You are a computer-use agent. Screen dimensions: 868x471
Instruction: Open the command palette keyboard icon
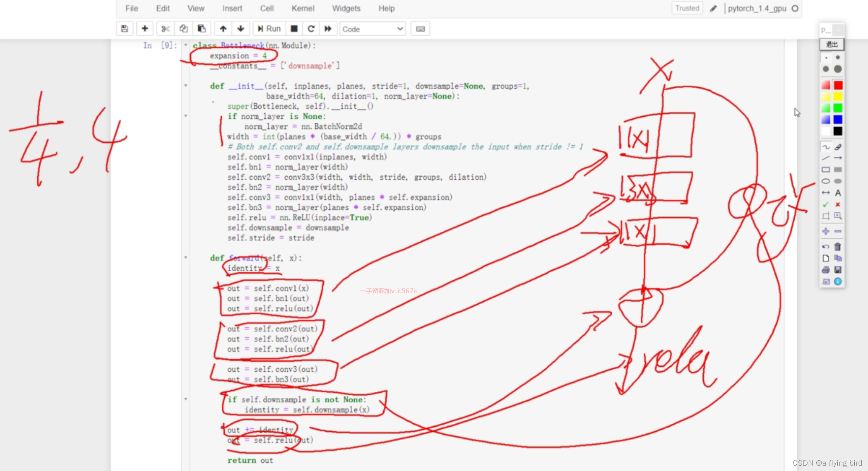pos(420,29)
